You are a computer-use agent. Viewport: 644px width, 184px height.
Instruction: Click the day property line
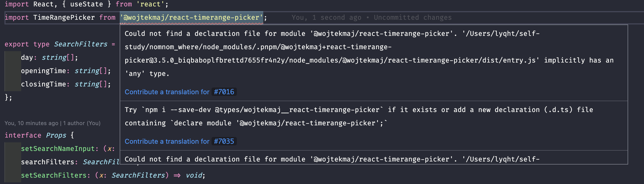coord(50,58)
